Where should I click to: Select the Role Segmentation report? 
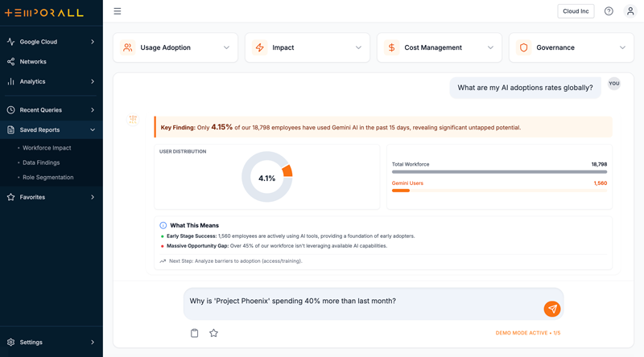(47, 177)
